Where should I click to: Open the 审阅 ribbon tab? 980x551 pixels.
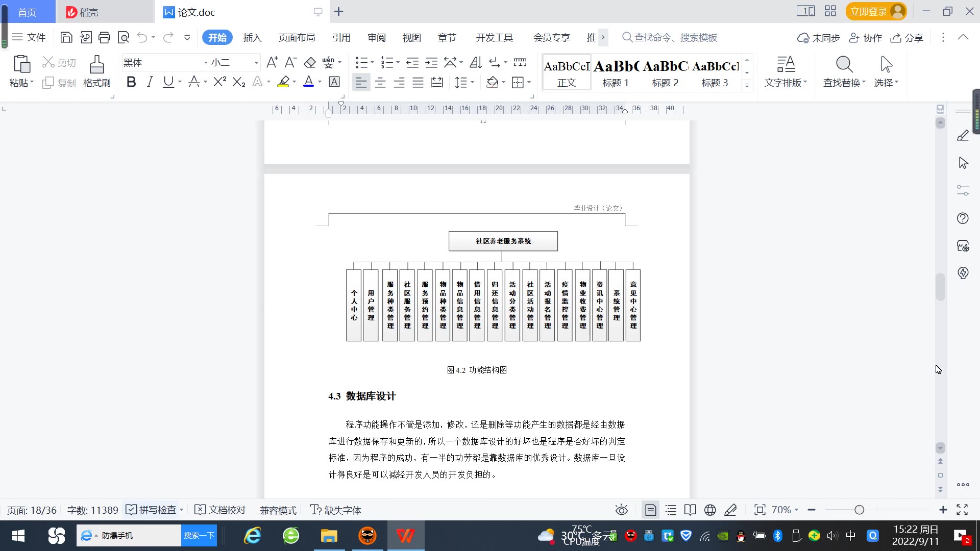tap(377, 37)
